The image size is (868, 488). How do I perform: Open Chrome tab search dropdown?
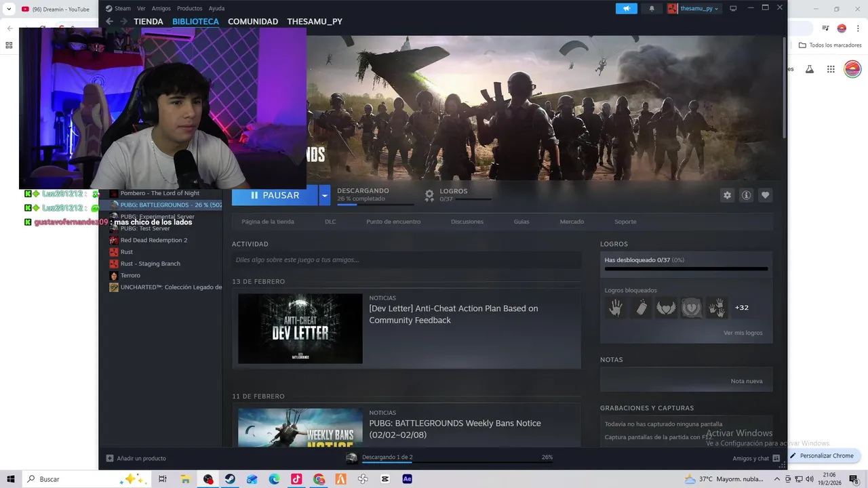(x=9, y=9)
